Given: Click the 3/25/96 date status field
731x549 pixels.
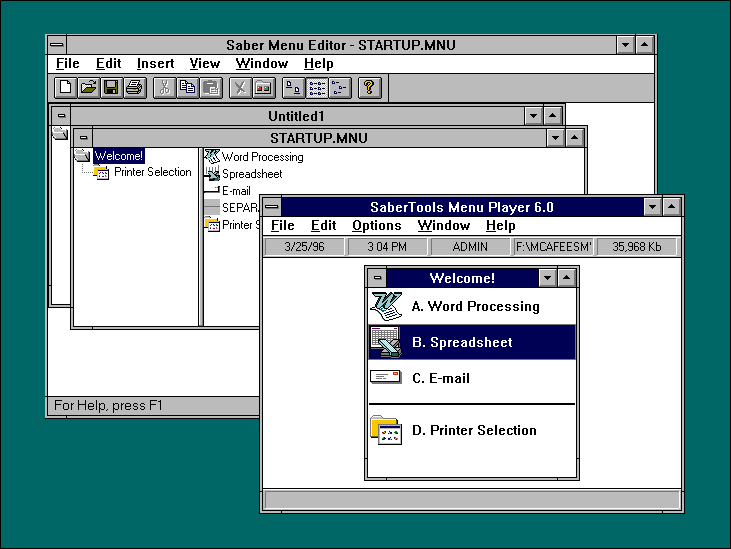Looking at the screenshot, I should (304, 247).
